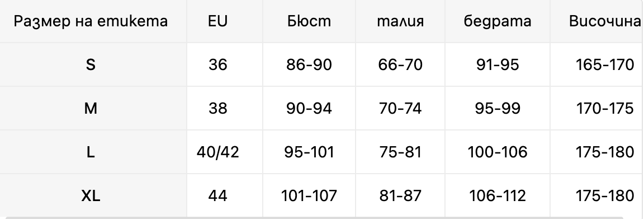Click the bust value 101-107

coord(309,196)
